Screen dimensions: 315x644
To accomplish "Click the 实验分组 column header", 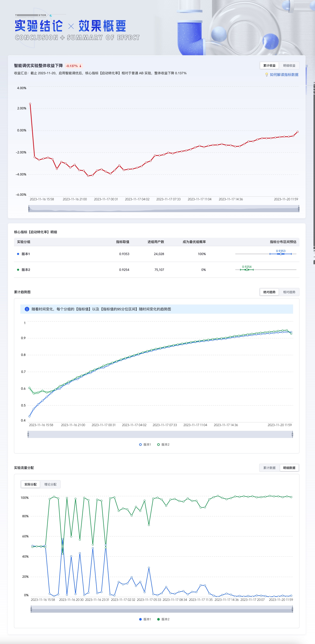I will click(x=24, y=242).
